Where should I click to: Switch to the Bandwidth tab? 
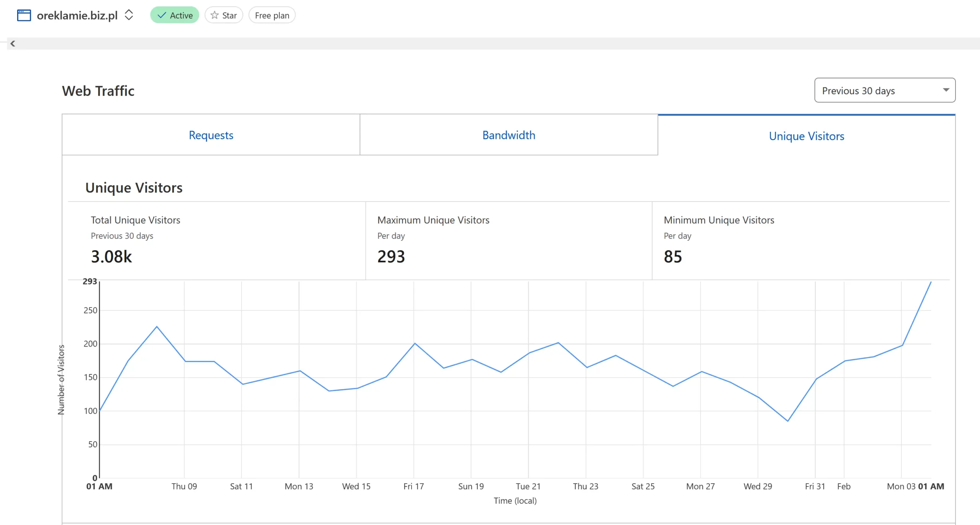click(509, 135)
